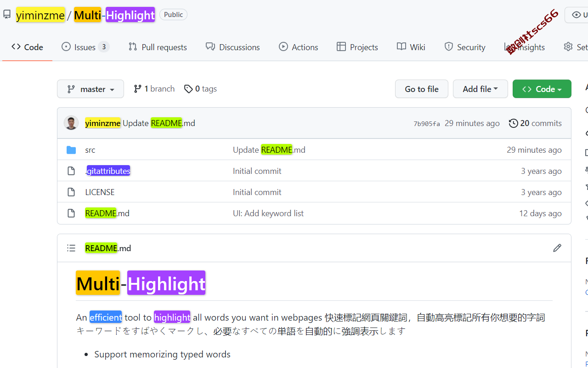Click the Multi-Highlight README heading
The width and height of the screenshot is (588, 368).
click(141, 283)
